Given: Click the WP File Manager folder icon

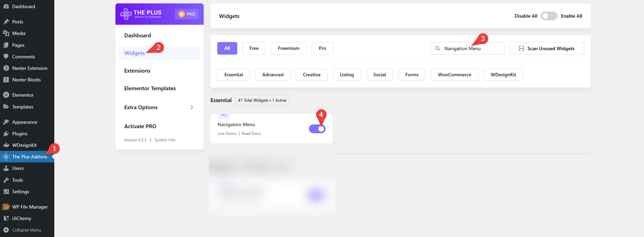Looking at the screenshot, I should tap(6, 207).
